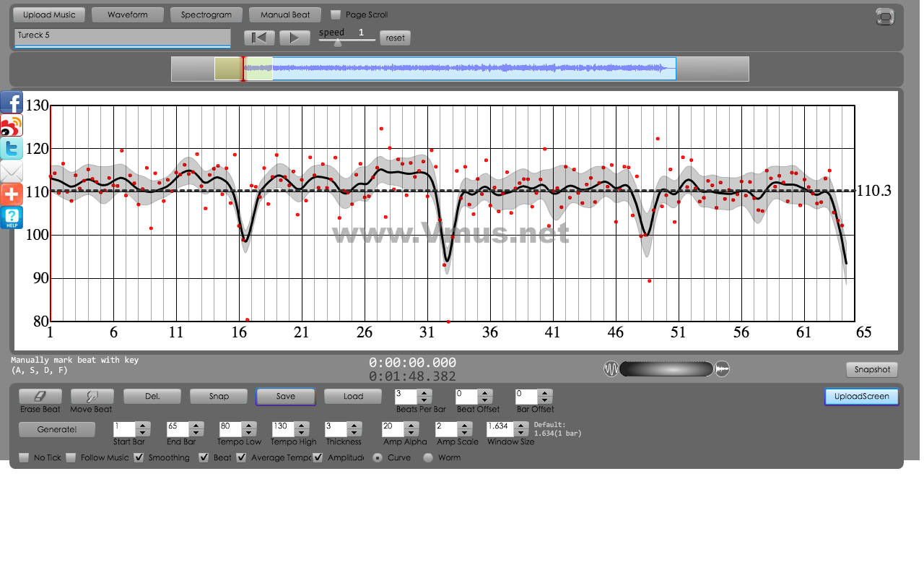Uncheck the Average Tempo checkbox
The width and height of the screenshot is (924, 578).
coord(241,457)
